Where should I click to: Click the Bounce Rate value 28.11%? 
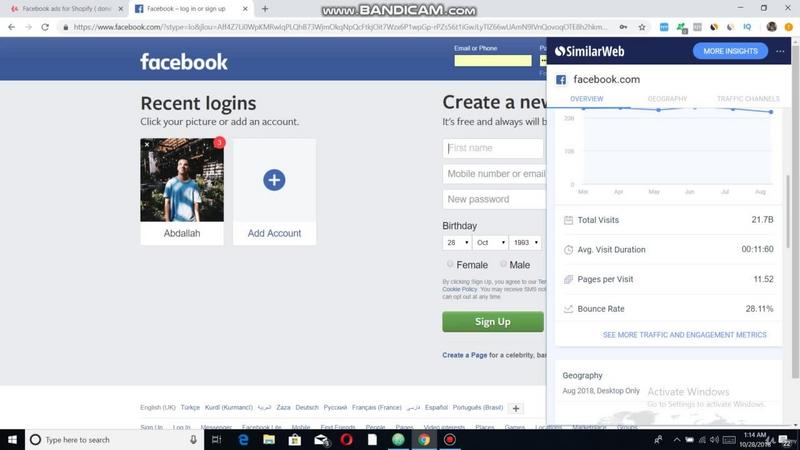pos(759,309)
